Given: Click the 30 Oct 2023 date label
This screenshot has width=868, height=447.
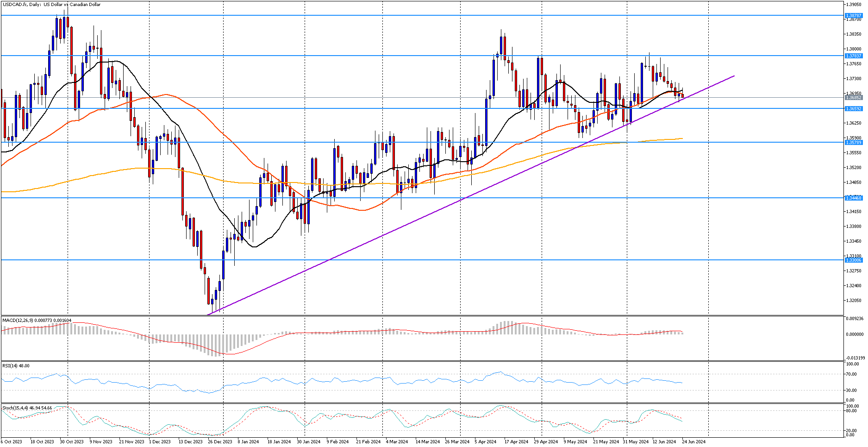Looking at the screenshot, I should click(x=72, y=442).
